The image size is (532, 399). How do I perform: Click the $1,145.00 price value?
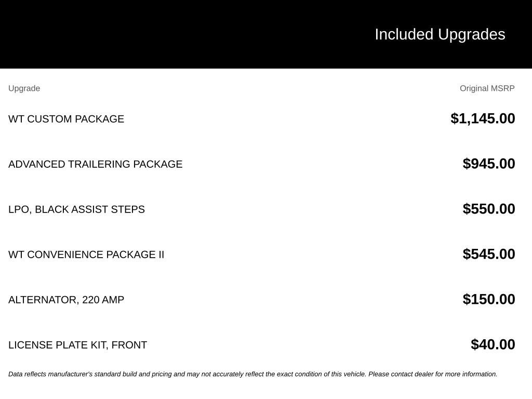[x=483, y=119]
